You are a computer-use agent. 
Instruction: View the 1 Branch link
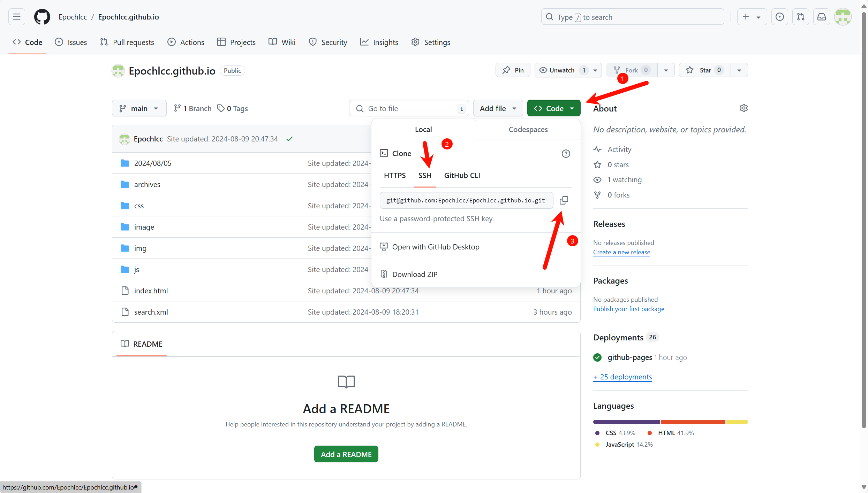(193, 108)
